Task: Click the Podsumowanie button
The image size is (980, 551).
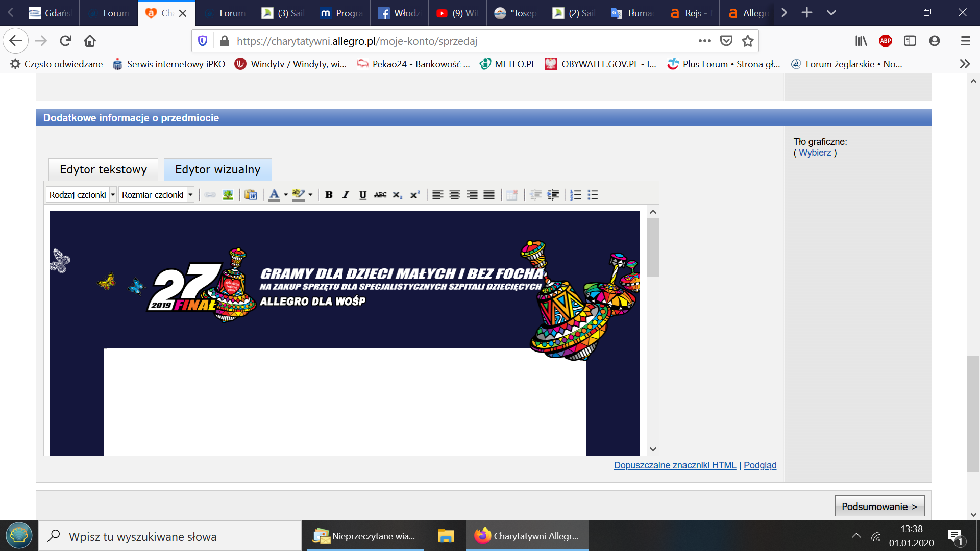Action: click(879, 507)
